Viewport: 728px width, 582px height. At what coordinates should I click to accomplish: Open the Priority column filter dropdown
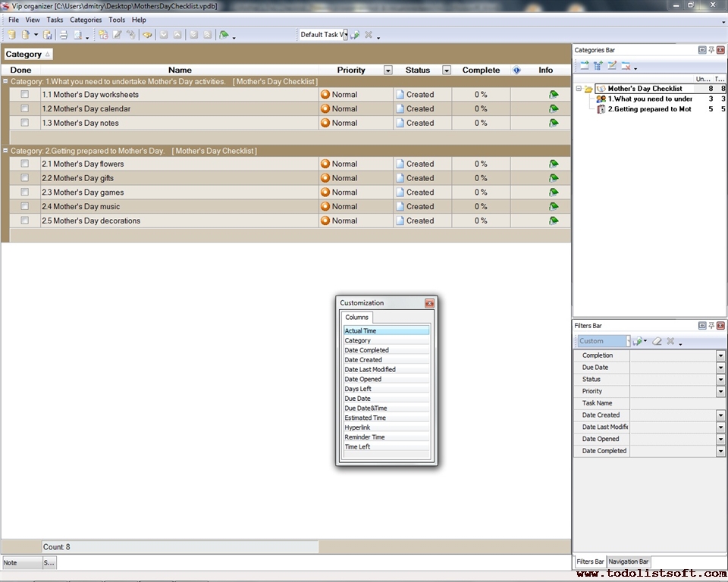pos(388,70)
